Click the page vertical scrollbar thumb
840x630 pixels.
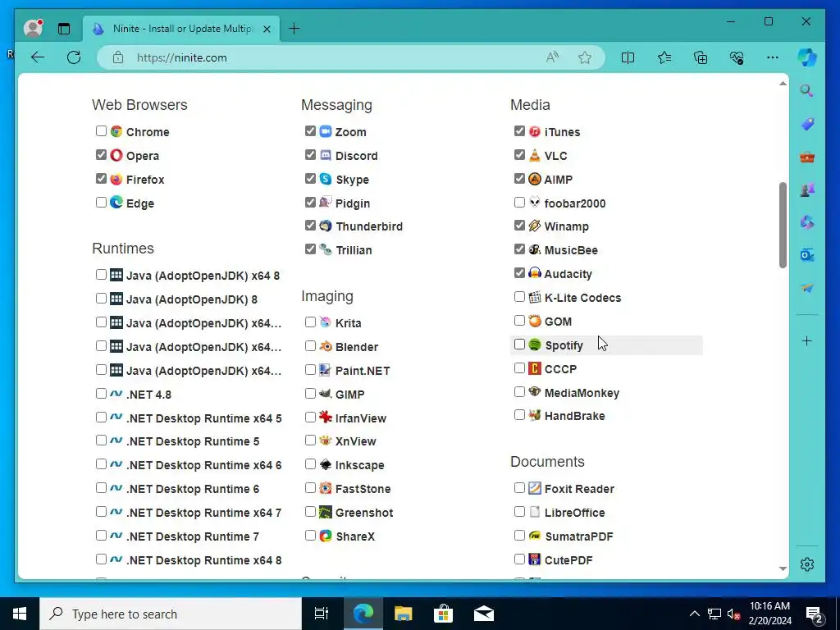click(x=783, y=225)
